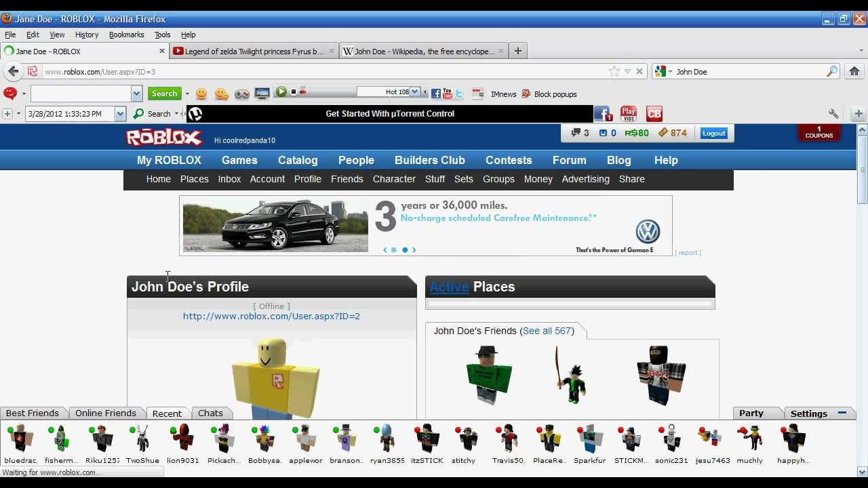Stop the toolbar radio player

(x=293, y=92)
